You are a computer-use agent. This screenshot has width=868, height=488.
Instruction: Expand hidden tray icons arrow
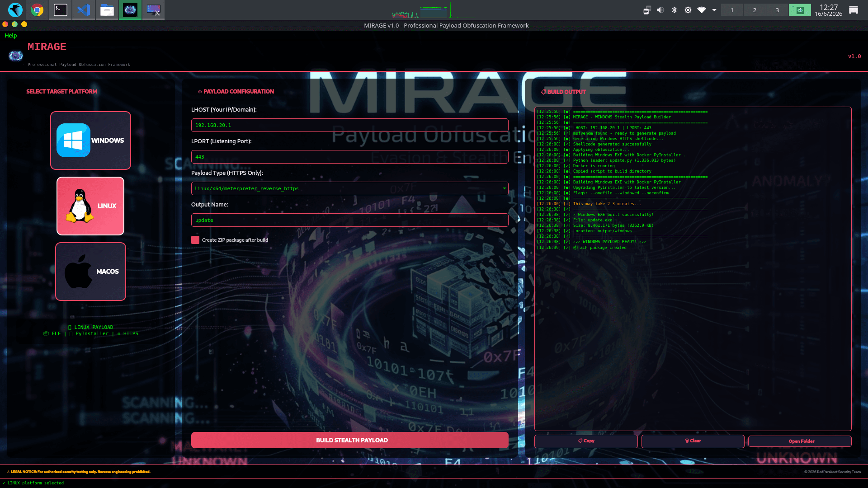[714, 10]
